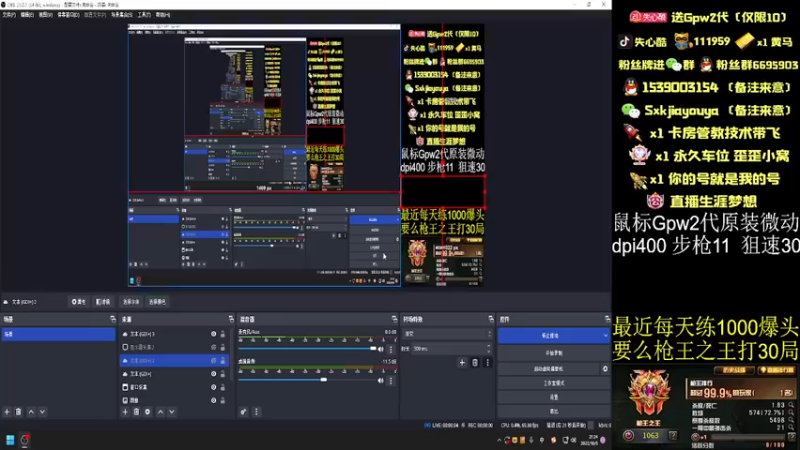Viewport: 800px width, 450px height.
Task: Open the 编辑(E) menu
Action: click(27, 15)
